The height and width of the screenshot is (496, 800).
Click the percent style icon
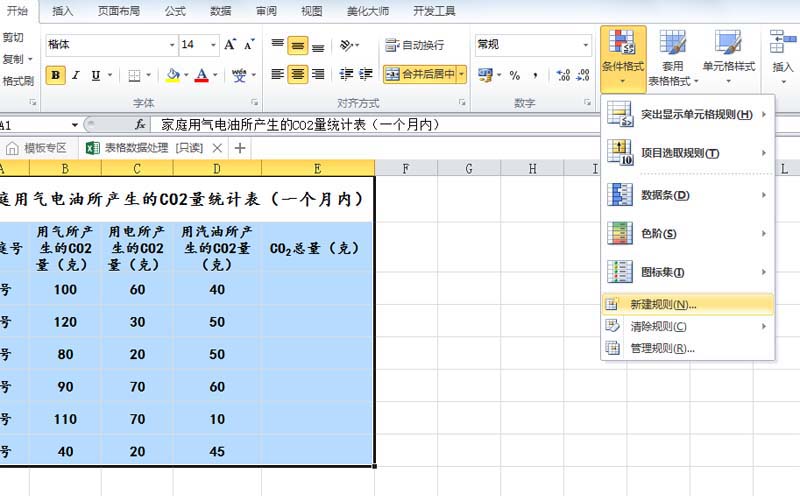coord(515,76)
